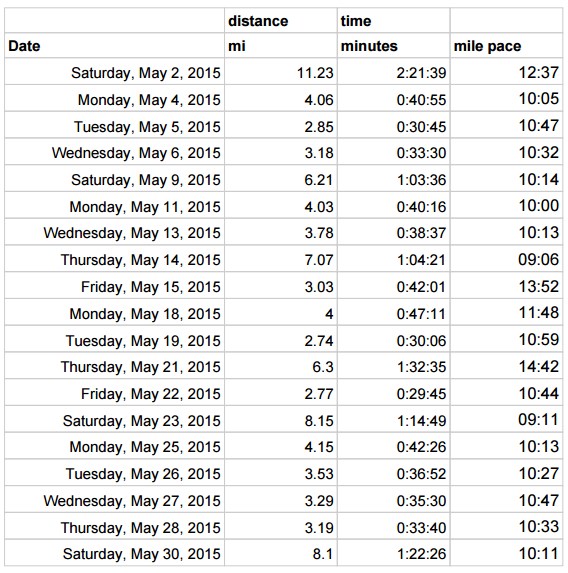Click the 11.23 distance cell

tap(281, 72)
